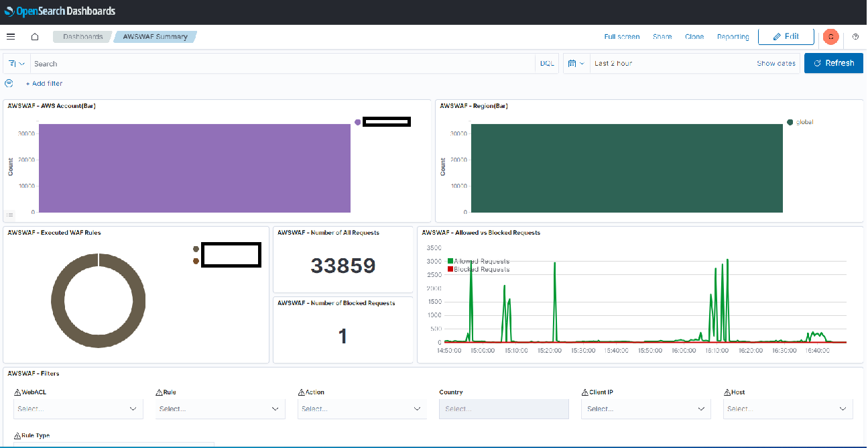868x448 pixels.
Task: Open the Reporting menu
Action: 733,37
